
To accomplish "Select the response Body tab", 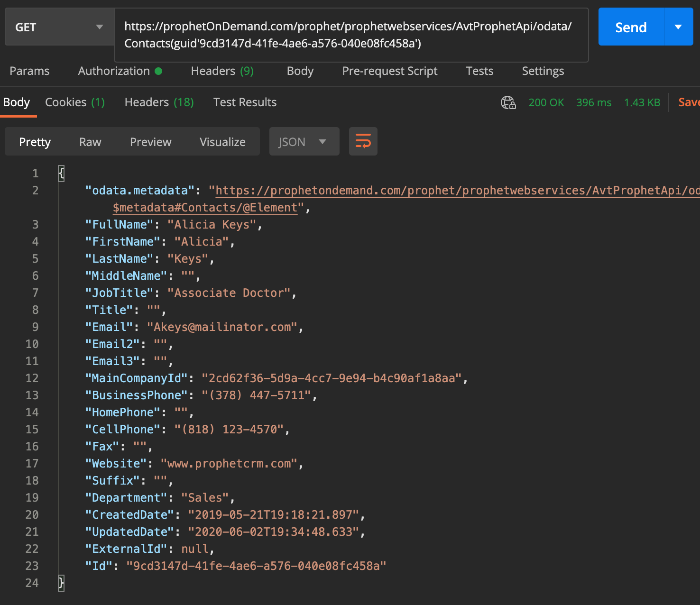I will pyautogui.click(x=17, y=102).
